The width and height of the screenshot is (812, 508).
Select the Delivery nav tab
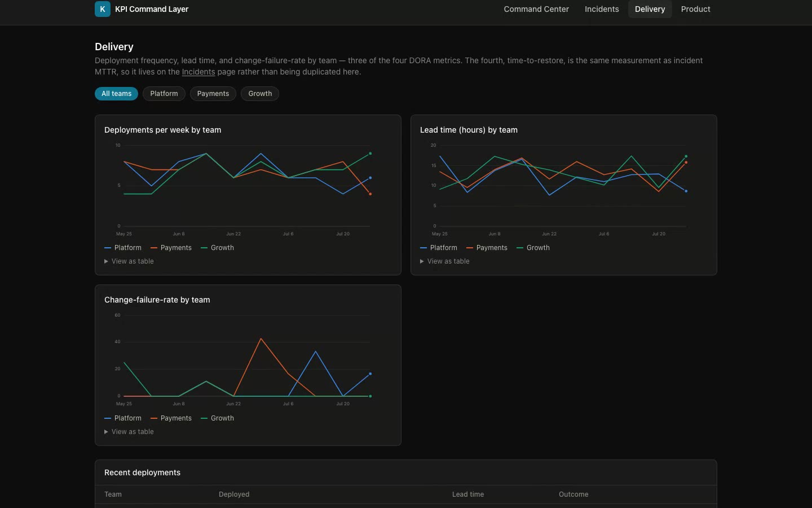(x=650, y=9)
